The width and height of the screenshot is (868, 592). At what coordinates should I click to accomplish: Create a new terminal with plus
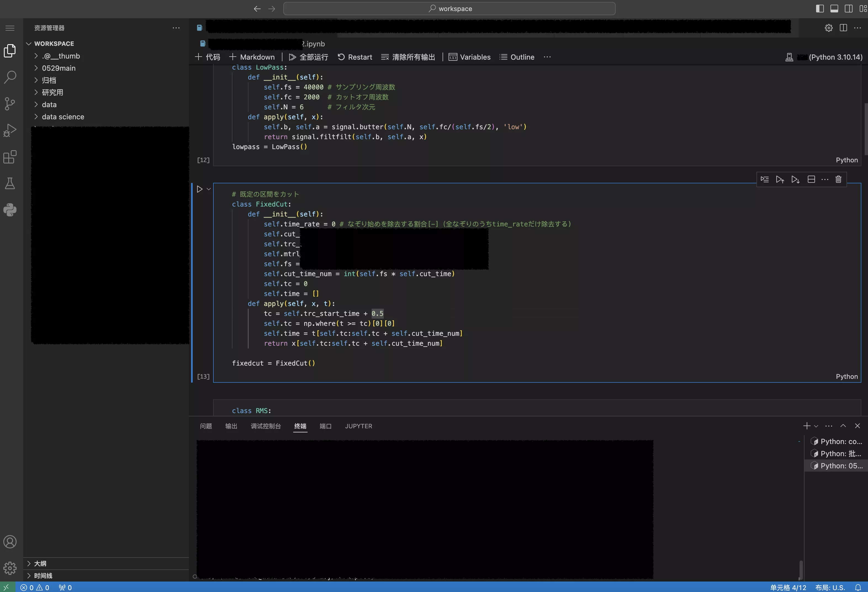(807, 426)
